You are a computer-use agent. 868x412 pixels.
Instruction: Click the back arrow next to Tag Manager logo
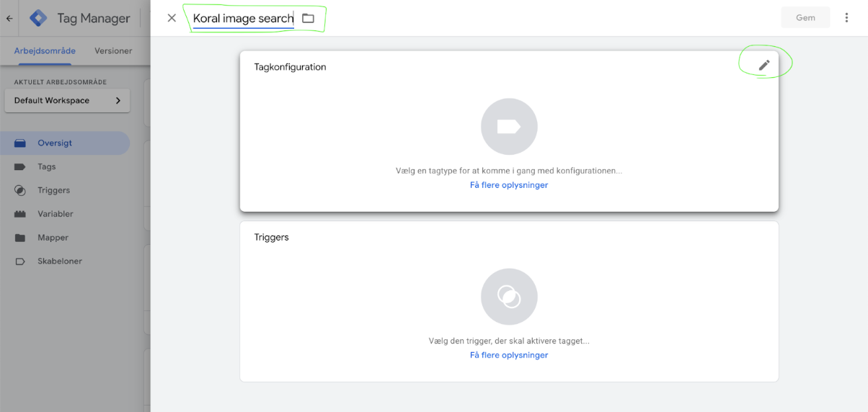pos(9,19)
